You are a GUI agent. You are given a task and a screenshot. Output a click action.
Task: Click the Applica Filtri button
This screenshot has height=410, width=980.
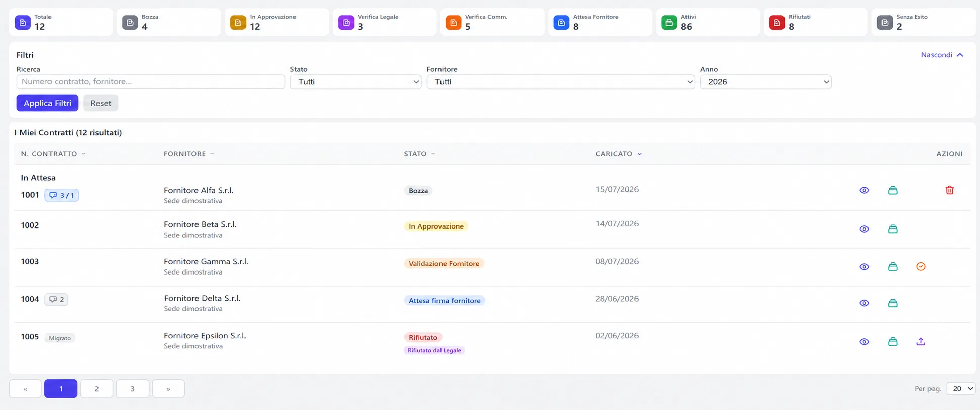[x=47, y=103]
